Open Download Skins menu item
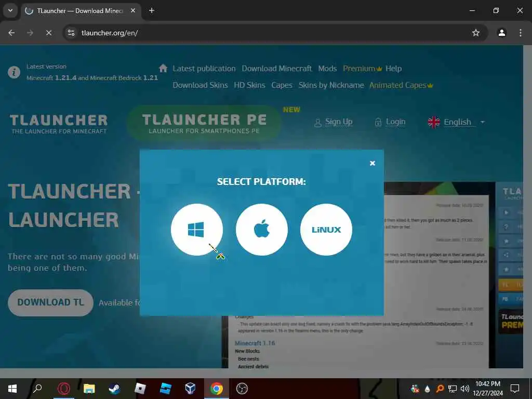532x399 pixels. coord(200,85)
